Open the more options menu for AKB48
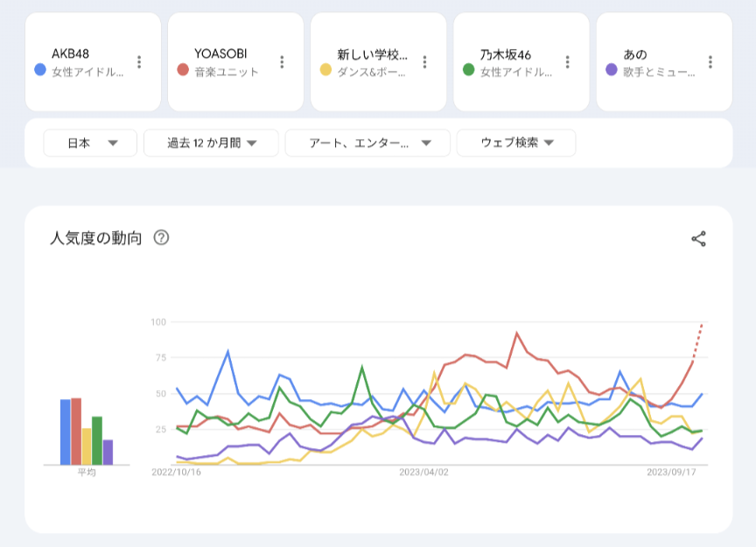Image resolution: width=756 pixels, height=547 pixels. [x=139, y=62]
